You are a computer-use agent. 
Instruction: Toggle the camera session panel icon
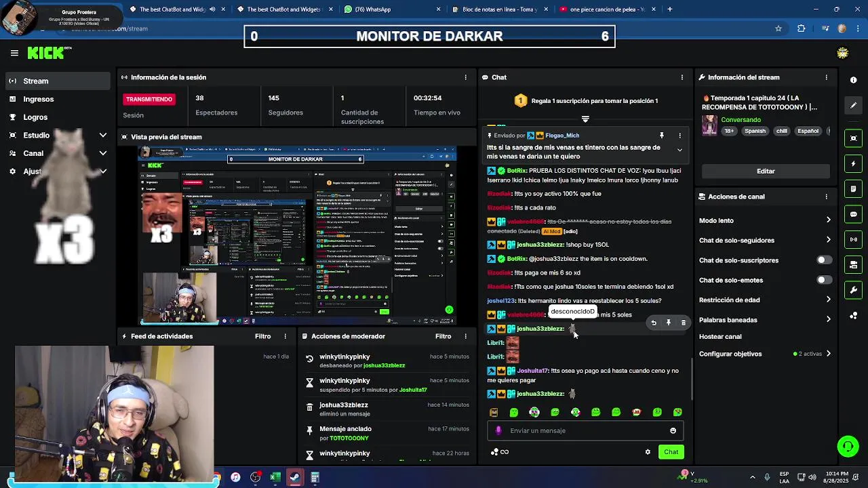click(x=853, y=264)
